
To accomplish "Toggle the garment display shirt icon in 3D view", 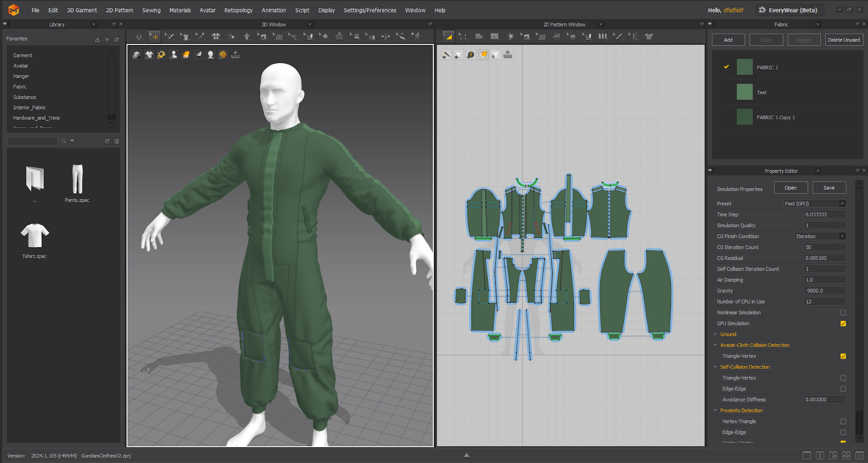I will 149,54.
